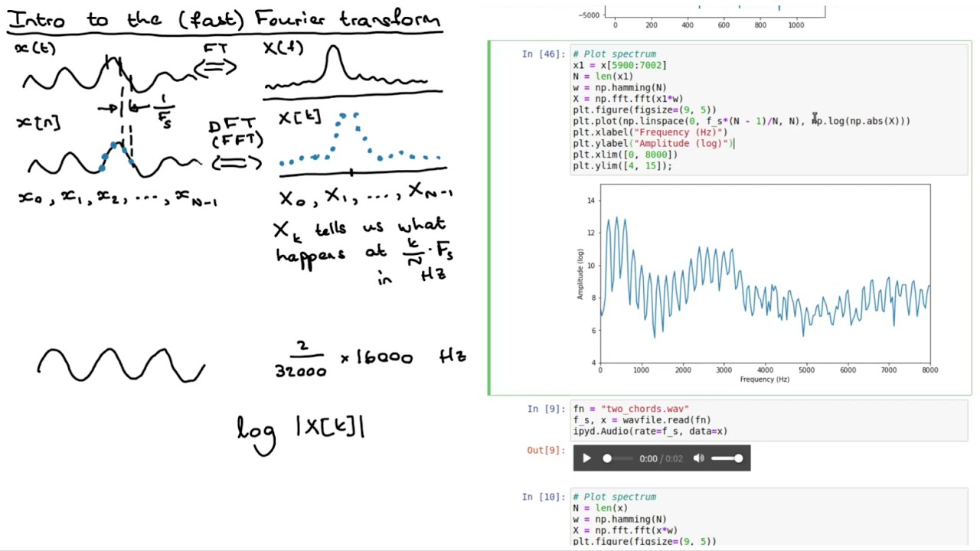Click the plt.plot(np.linspace...) code line

[x=741, y=121]
